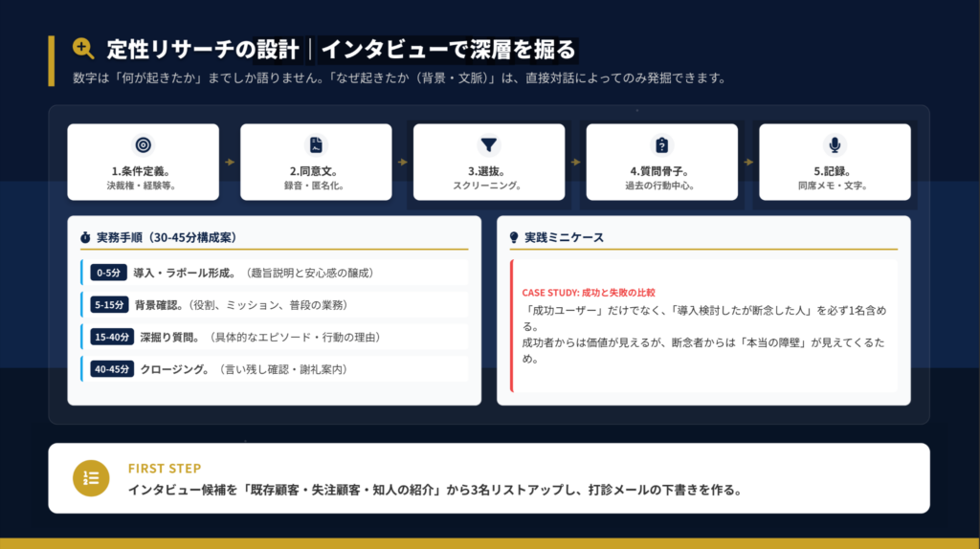The height and width of the screenshot is (549, 980).
Task: Click the インタビューで深層を掘る title segment
Action: 448,49
